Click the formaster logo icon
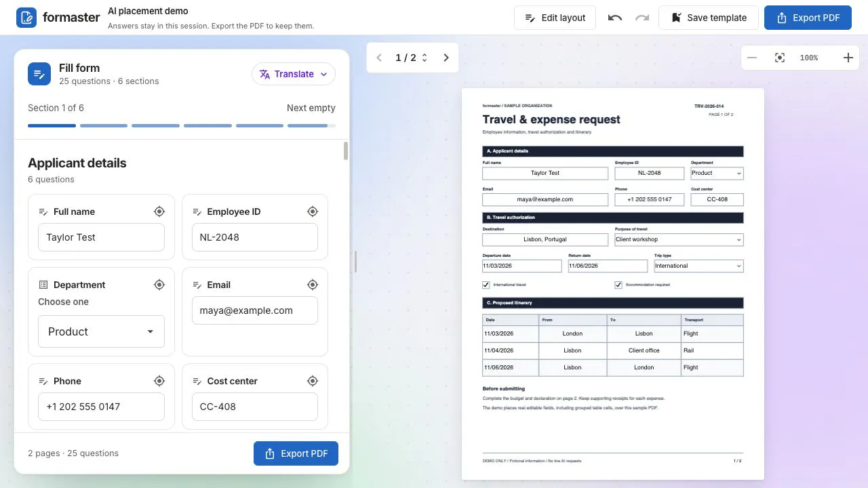This screenshot has width=868, height=488. tap(26, 18)
